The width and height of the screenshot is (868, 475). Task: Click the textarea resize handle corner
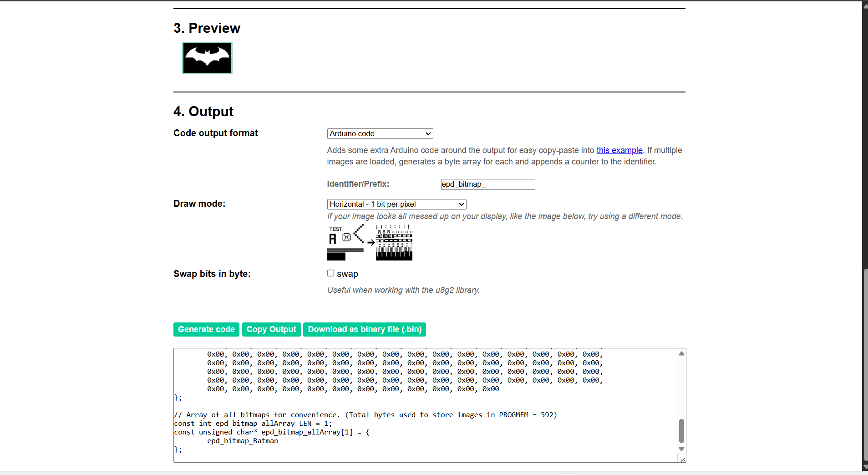tap(683, 459)
